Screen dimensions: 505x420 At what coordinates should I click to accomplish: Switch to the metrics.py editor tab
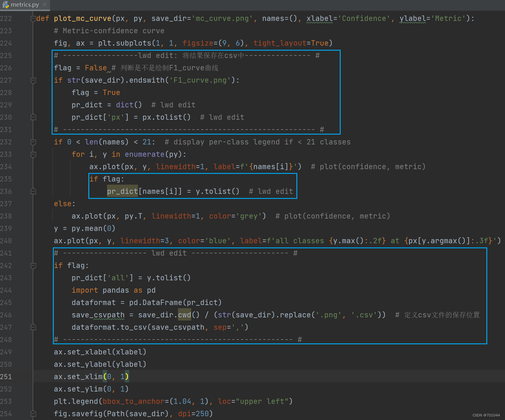25,5
